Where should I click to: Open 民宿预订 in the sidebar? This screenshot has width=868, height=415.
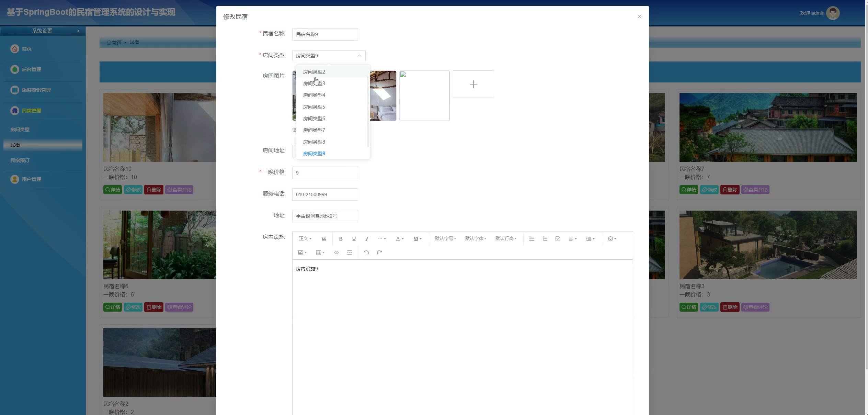[x=20, y=160]
